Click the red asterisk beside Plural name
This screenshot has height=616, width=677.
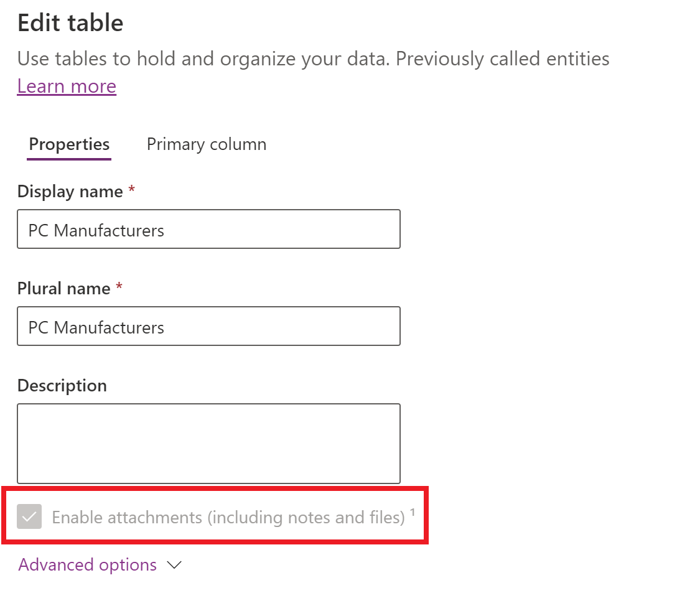coord(119,287)
